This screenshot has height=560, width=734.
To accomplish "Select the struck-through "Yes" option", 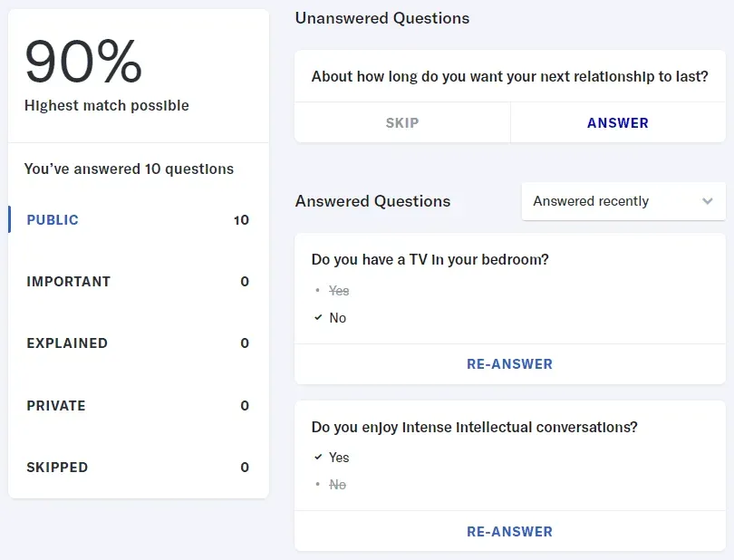I will coord(339,291).
